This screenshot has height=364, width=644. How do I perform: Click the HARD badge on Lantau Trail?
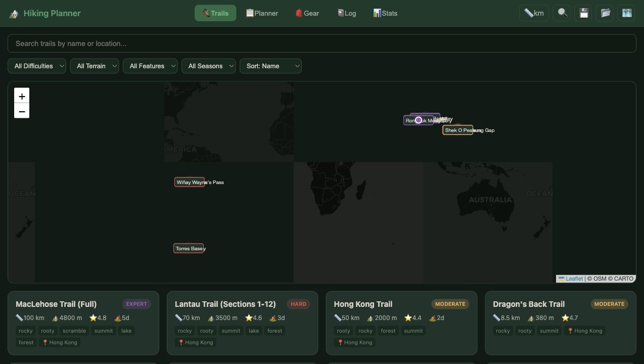click(x=298, y=304)
